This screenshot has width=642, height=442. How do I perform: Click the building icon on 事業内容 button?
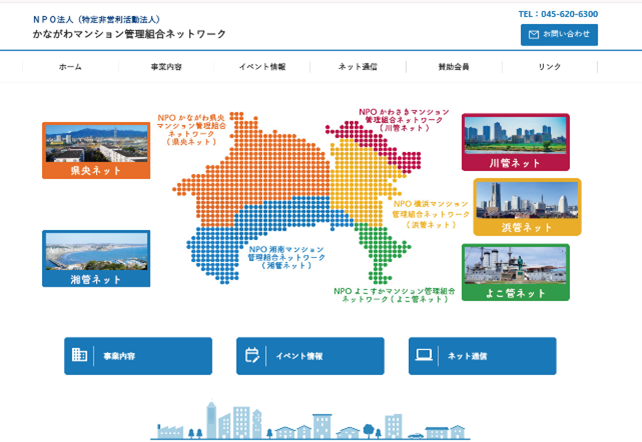coord(80,355)
